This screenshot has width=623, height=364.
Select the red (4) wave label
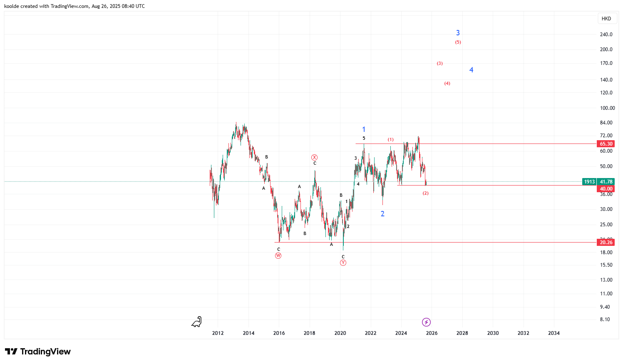click(447, 83)
